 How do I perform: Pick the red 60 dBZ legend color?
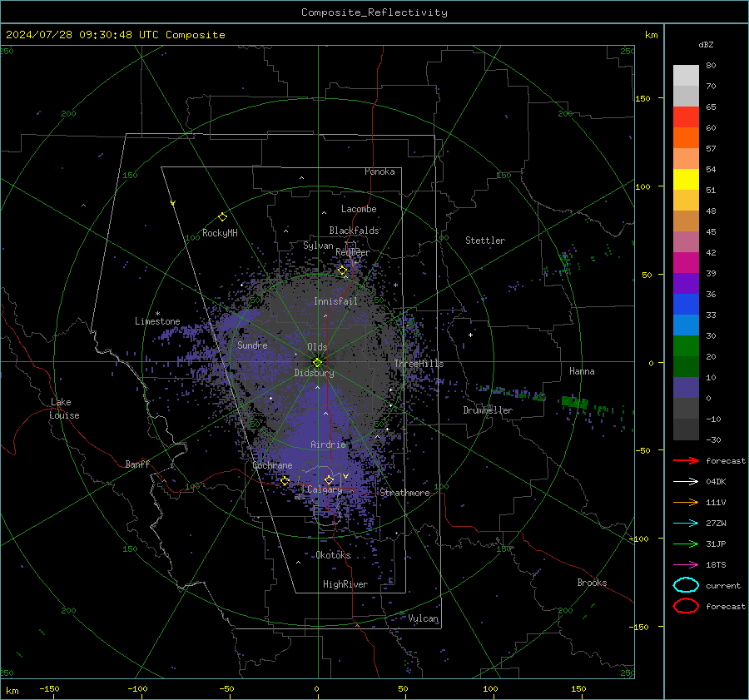[686, 117]
